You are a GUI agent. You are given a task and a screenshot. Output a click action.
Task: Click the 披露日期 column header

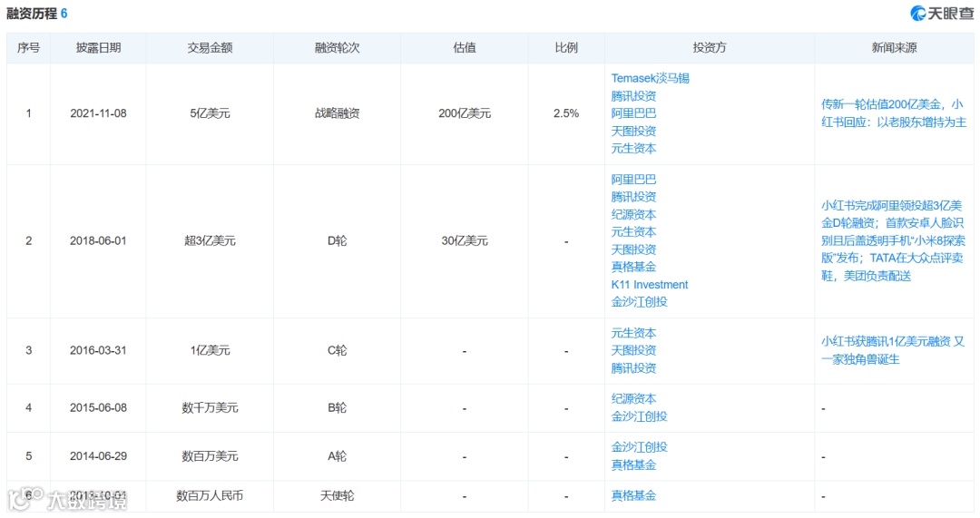click(x=98, y=47)
